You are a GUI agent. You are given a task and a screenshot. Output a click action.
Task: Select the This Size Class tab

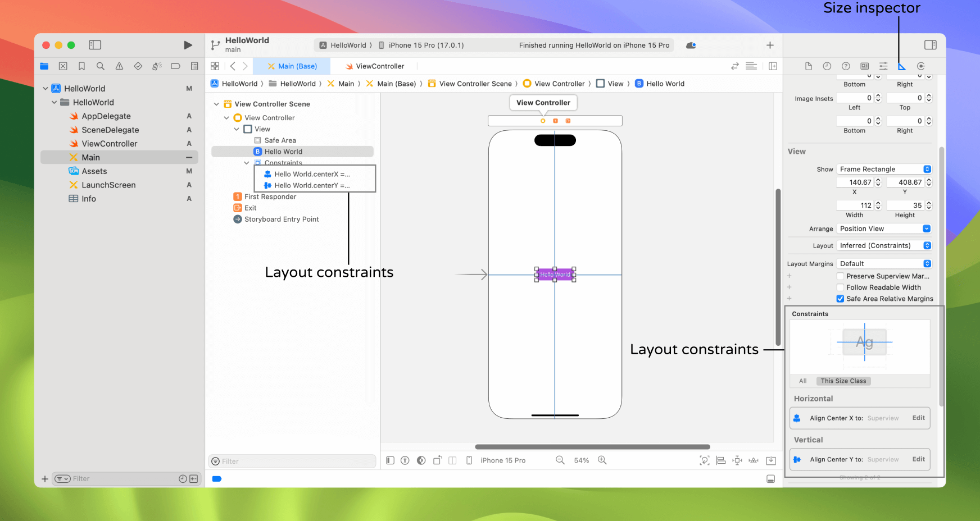(x=843, y=381)
